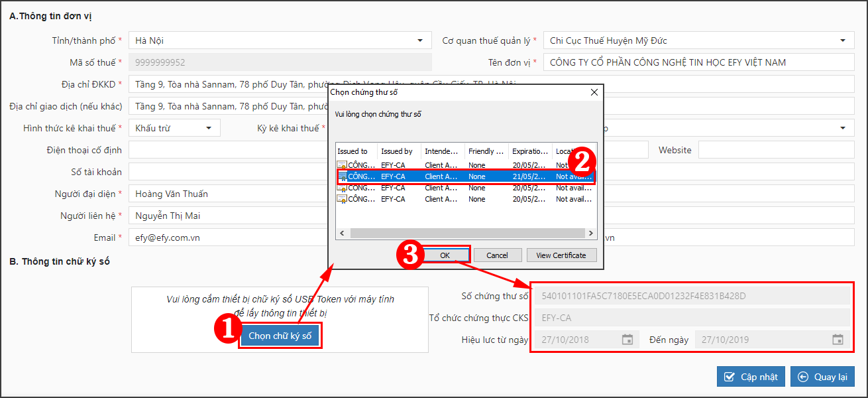Image resolution: width=868 pixels, height=398 pixels.
Task: Sort by the Issued to column header
Action: tap(356, 151)
